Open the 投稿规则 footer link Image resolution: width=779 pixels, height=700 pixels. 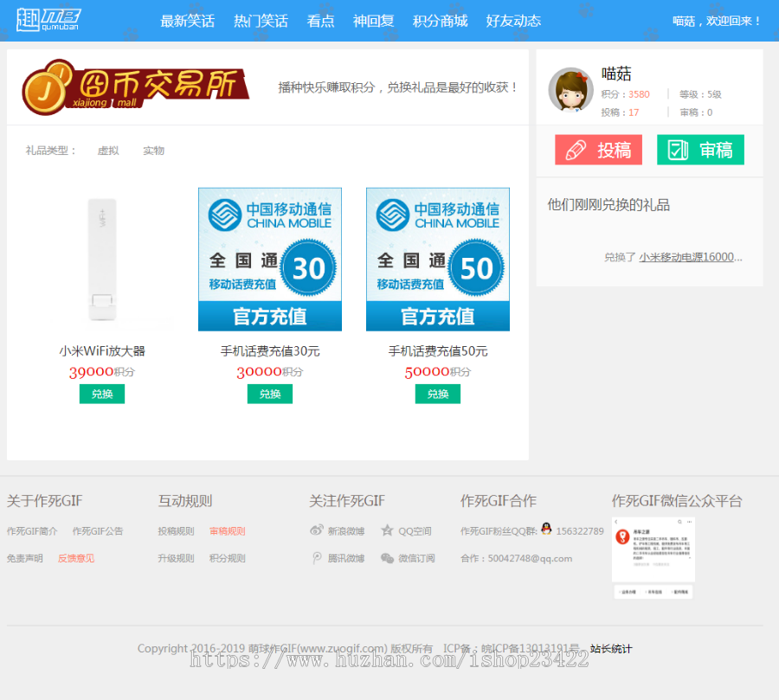pyautogui.click(x=176, y=531)
